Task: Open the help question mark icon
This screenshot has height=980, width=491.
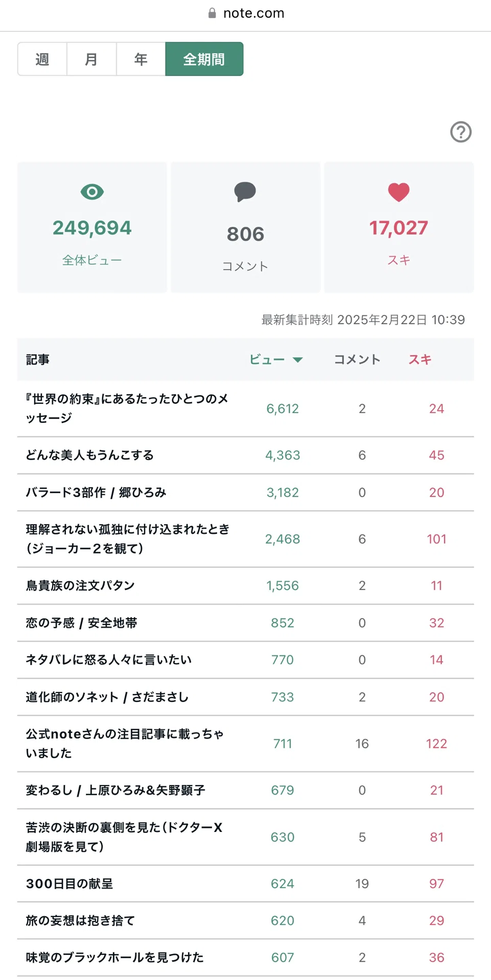Action: (460, 132)
